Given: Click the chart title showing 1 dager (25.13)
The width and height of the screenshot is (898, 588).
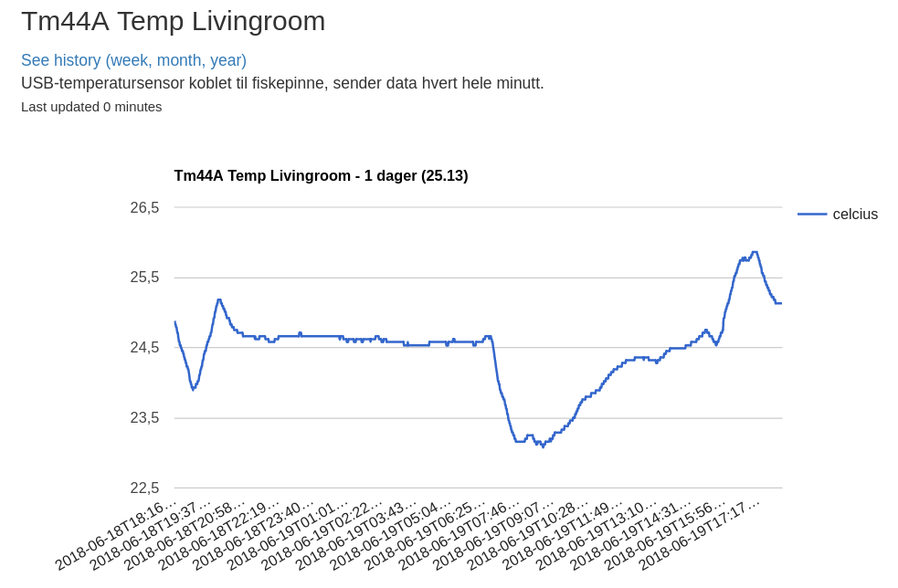Looking at the screenshot, I should tap(321, 175).
